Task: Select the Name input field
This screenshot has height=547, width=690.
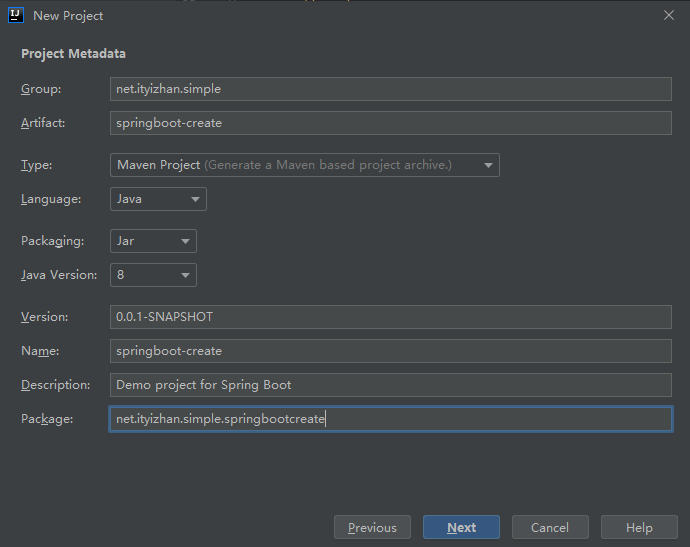Action: [x=391, y=351]
